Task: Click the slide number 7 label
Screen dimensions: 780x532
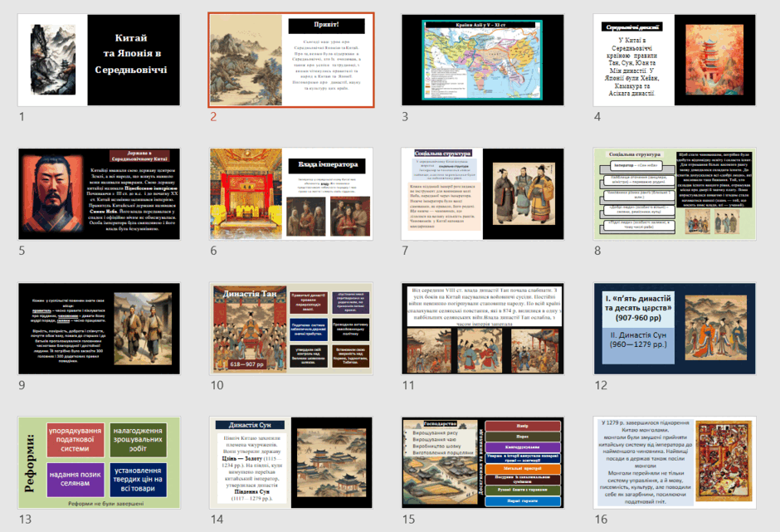Action: pos(405,251)
